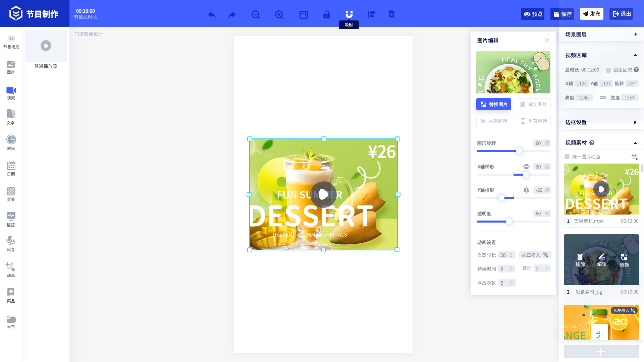644x362 pixels.
Task: Click the 透明度 opacity slider handle
Action: (x=509, y=222)
